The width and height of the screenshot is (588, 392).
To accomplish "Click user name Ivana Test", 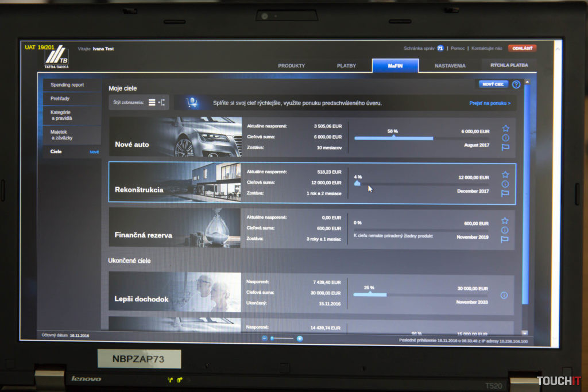I will click(103, 49).
